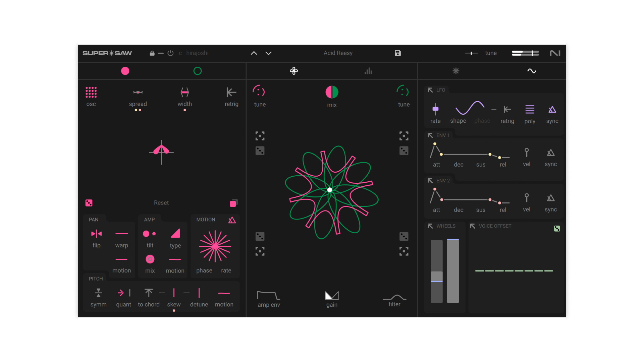This screenshot has height=362, width=644.
Task: Toggle the MOTION sync triangle icon
Action: click(232, 220)
